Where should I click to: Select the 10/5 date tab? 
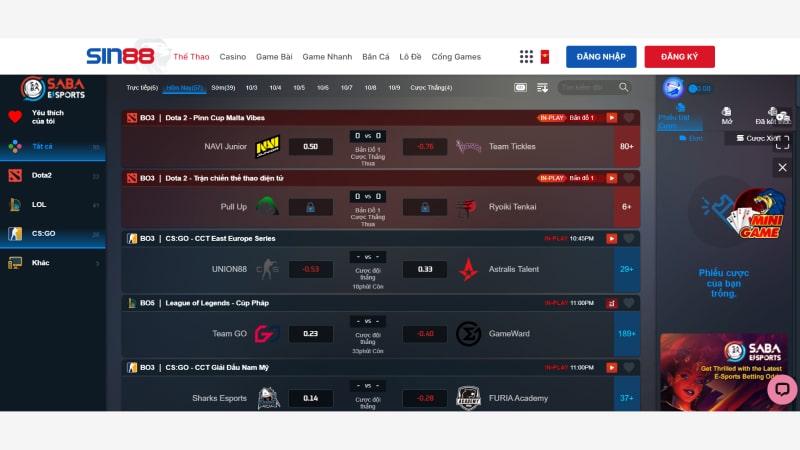[x=299, y=88]
